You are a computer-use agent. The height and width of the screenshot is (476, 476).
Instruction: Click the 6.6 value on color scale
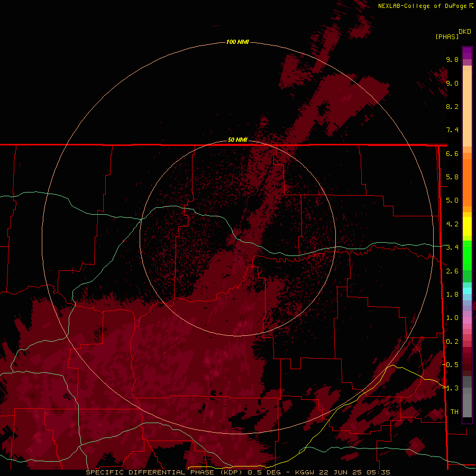tap(452, 153)
